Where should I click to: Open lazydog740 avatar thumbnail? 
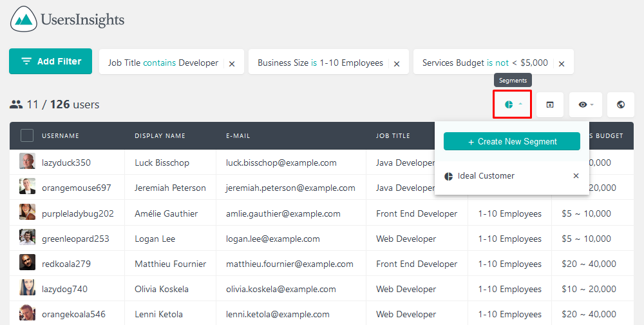27,288
